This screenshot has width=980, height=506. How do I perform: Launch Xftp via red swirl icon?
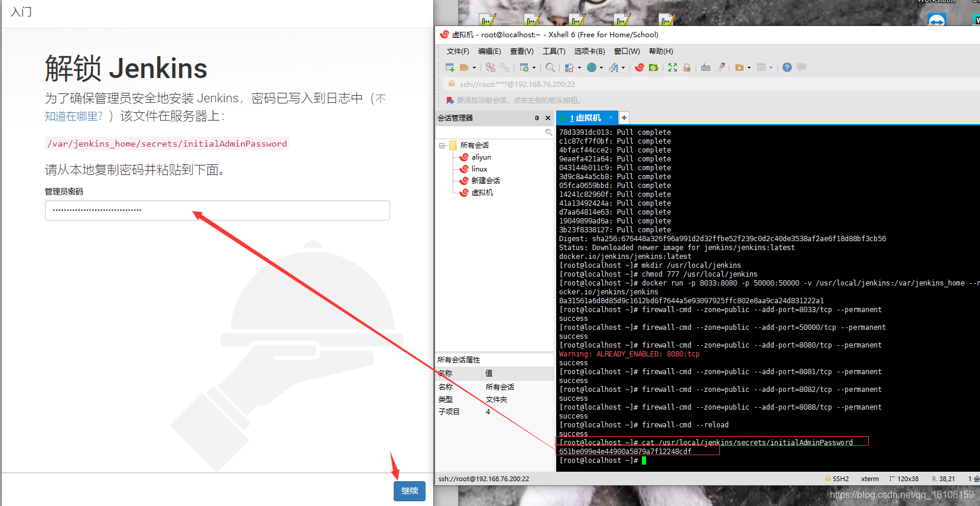[640, 67]
